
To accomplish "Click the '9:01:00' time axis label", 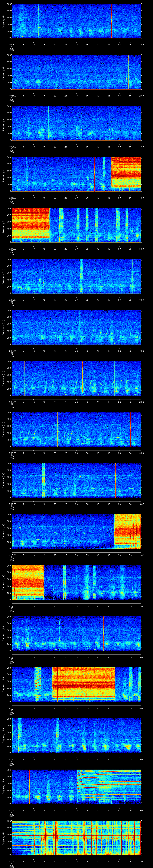I will (12, 96).
